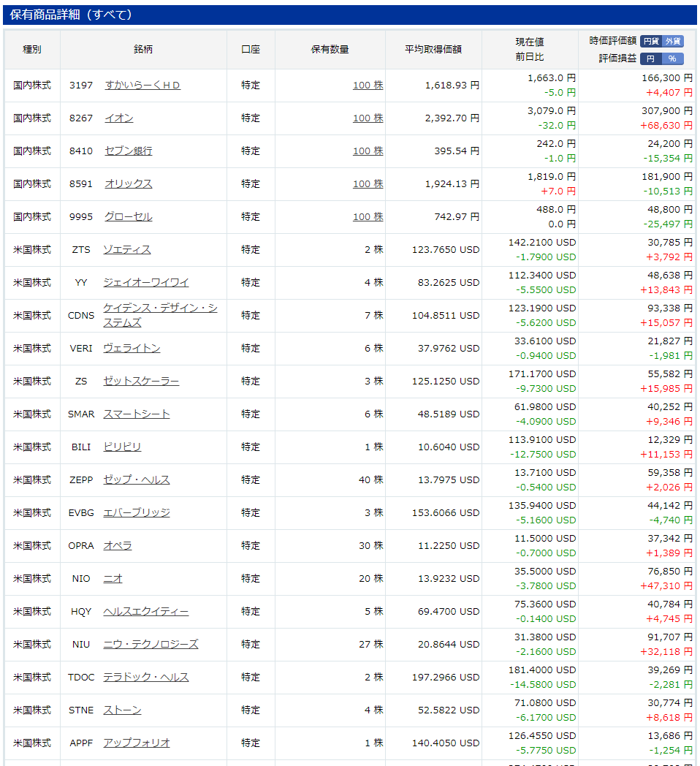Select ZEPP quantity 40 株

pos(370,479)
